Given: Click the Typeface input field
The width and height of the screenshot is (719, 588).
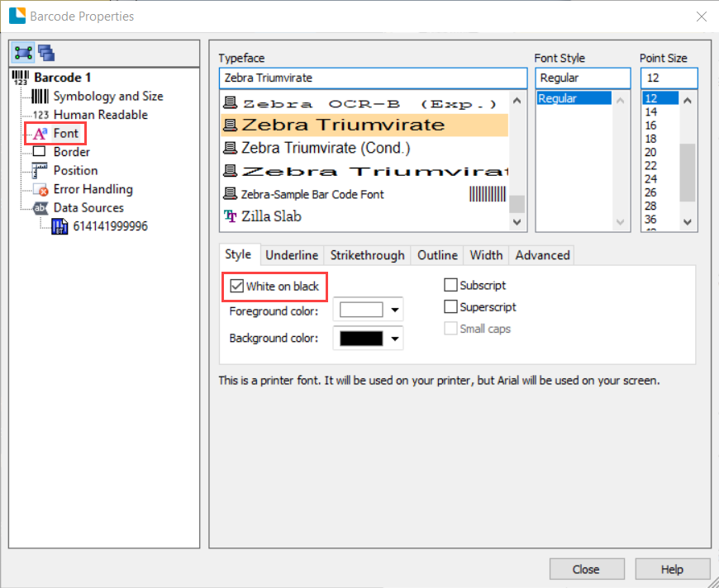Looking at the screenshot, I should click(373, 78).
